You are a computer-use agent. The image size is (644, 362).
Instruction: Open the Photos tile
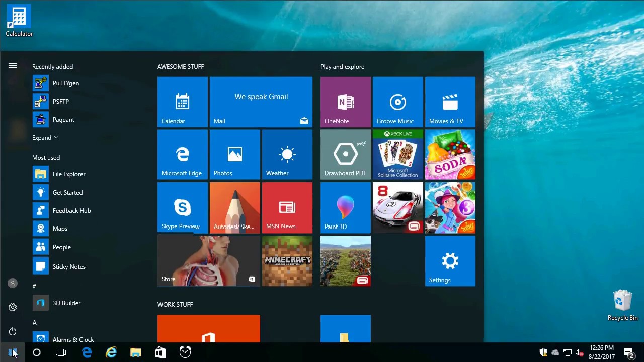click(x=234, y=154)
